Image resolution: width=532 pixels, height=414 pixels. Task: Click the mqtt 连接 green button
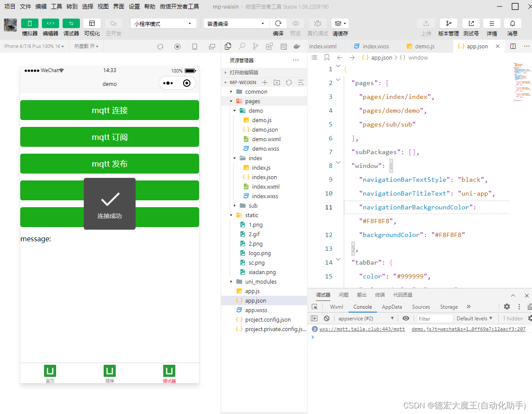point(109,110)
